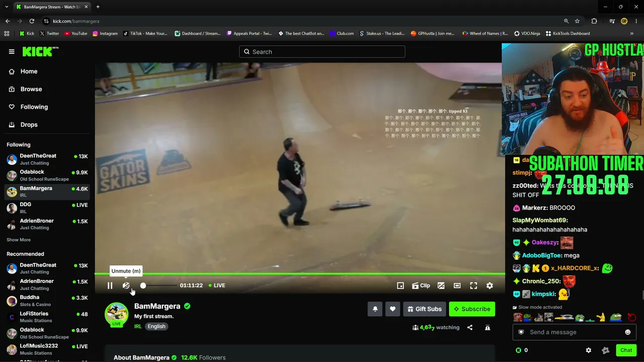
Task: Open mini player mode
Action: click(x=400, y=286)
